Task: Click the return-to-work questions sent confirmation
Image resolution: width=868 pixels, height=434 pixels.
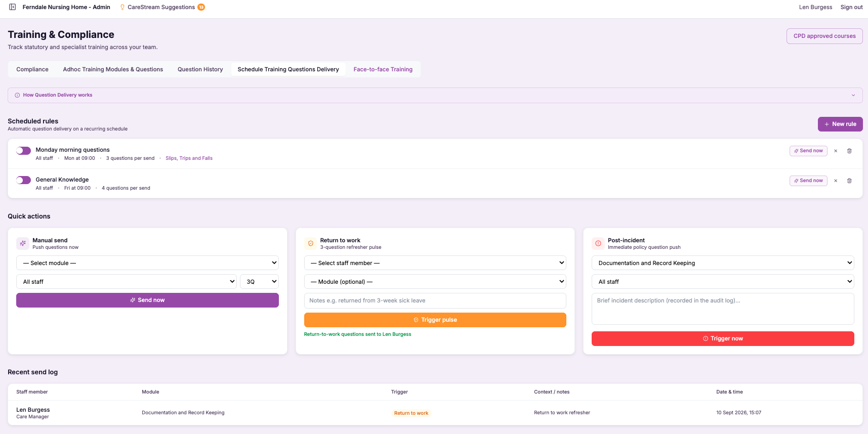Action: pyautogui.click(x=357, y=334)
